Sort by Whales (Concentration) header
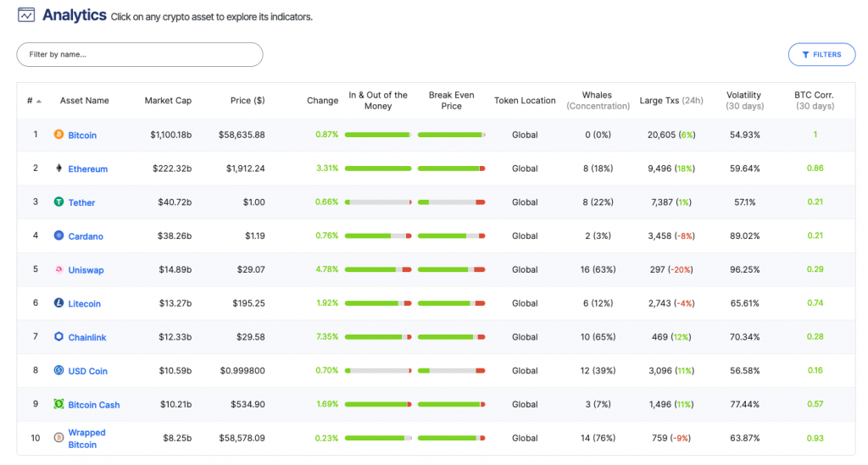 point(598,101)
